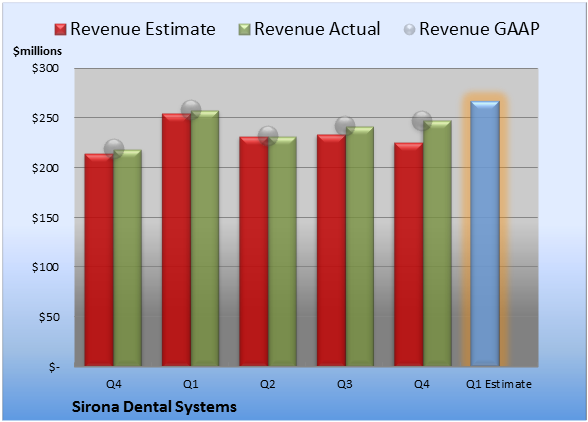Click the '$250' y-axis label

(45, 118)
